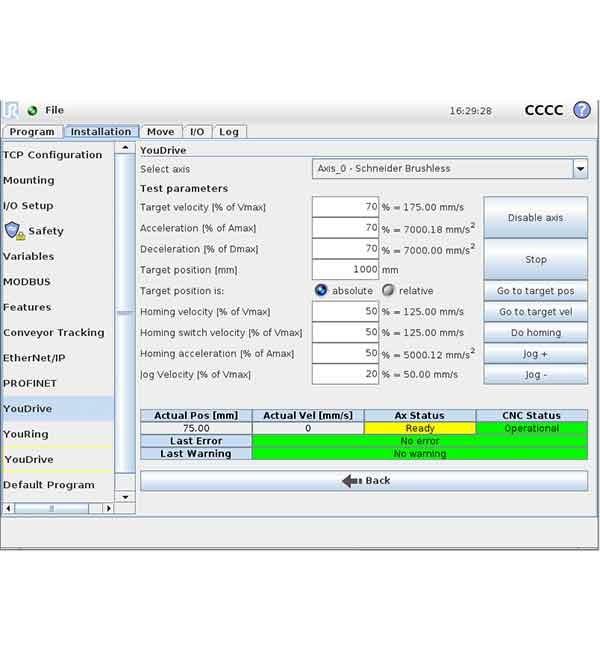This screenshot has width=600, height=650.
Task: Select TCP Configuration in sidebar
Action: tap(52, 155)
